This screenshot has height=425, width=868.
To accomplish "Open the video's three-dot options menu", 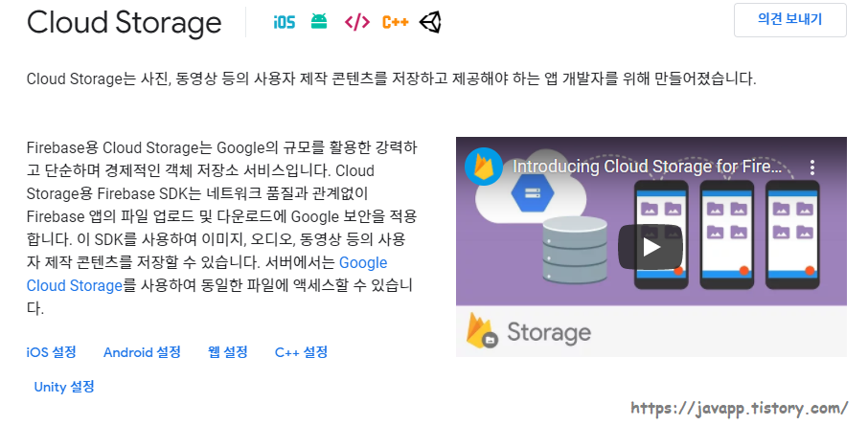I will click(x=811, y=168).
